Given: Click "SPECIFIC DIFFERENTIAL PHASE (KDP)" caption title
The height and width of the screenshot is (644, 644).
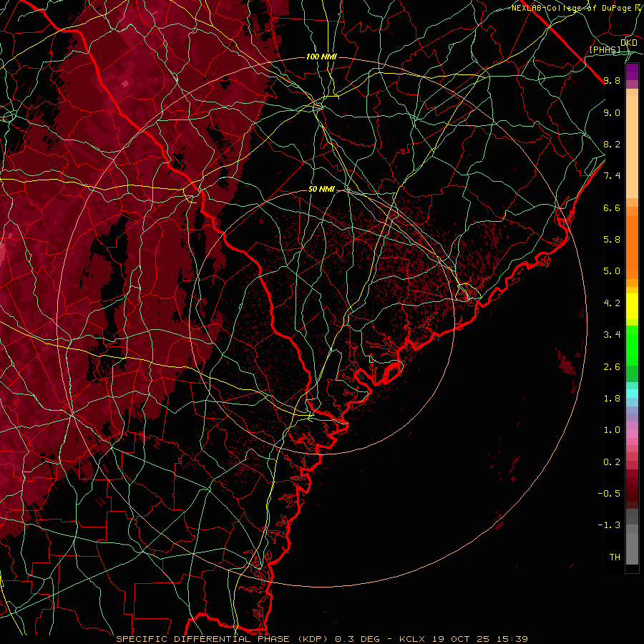Looking at the screenshot, I should tap(223, 639).
